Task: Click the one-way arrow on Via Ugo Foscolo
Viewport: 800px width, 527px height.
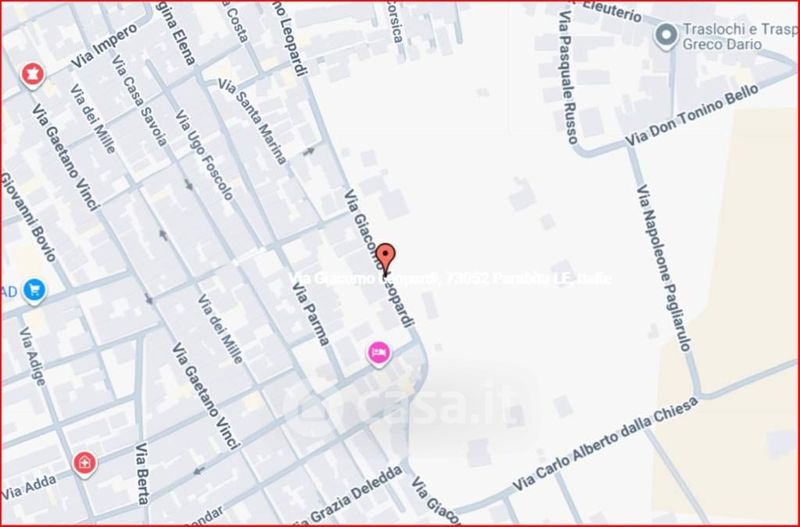Action: 189,184
